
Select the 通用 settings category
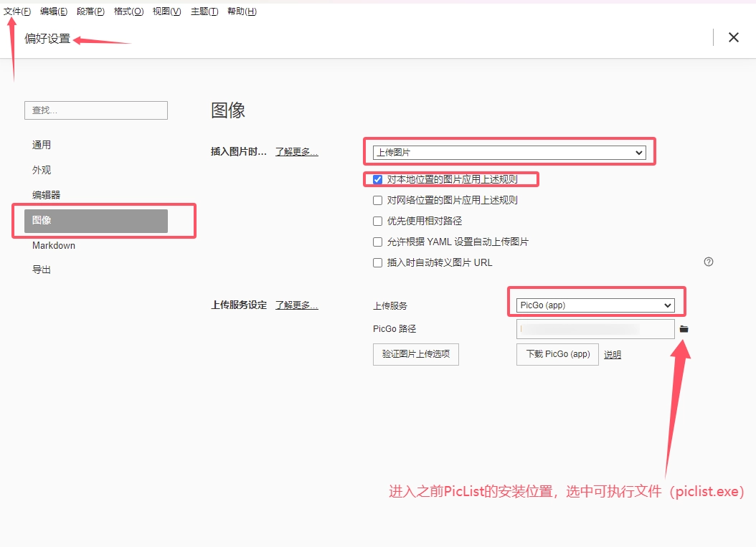pyautogui.click(x=42, y=145)
